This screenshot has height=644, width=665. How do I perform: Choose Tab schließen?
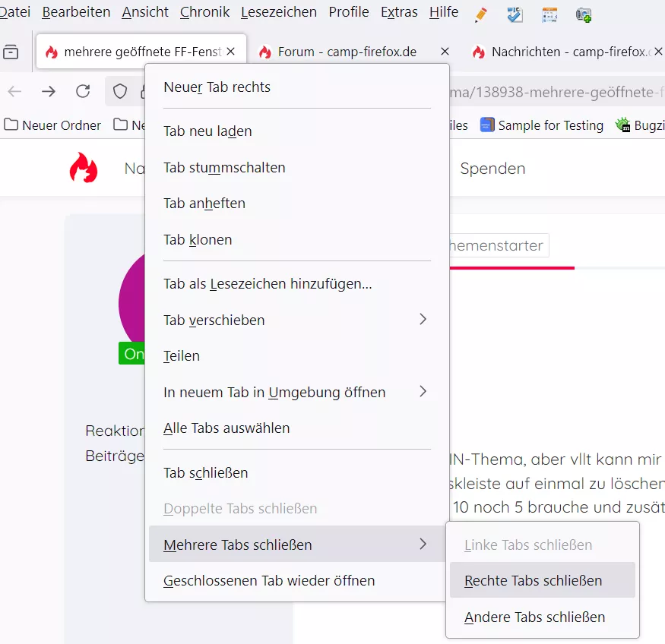297,473
